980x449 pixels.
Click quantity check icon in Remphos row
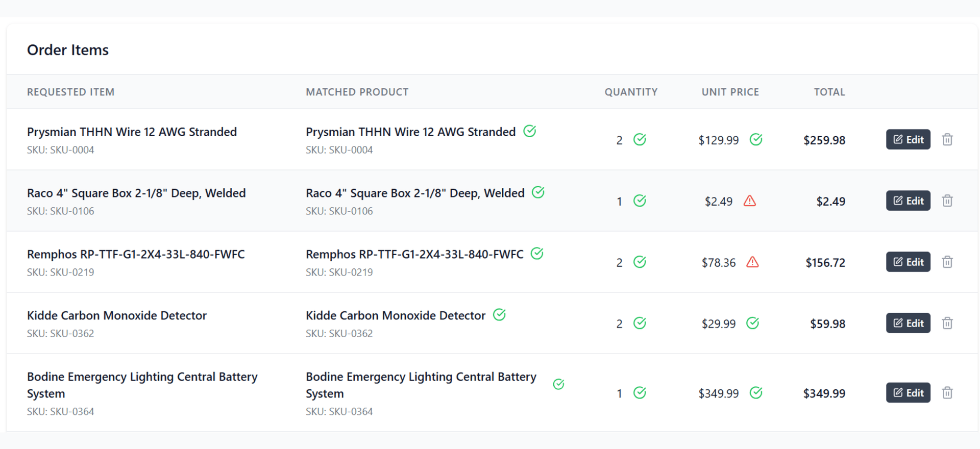coord(640,262)
